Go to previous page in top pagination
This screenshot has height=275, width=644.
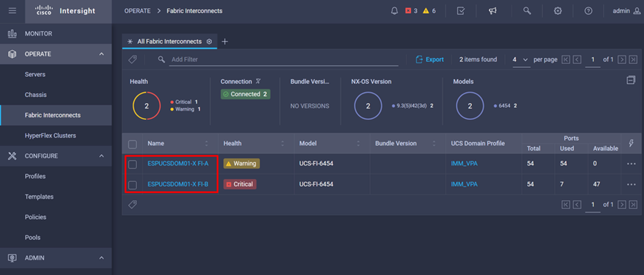pyautogui.click(x=577, y=60)
